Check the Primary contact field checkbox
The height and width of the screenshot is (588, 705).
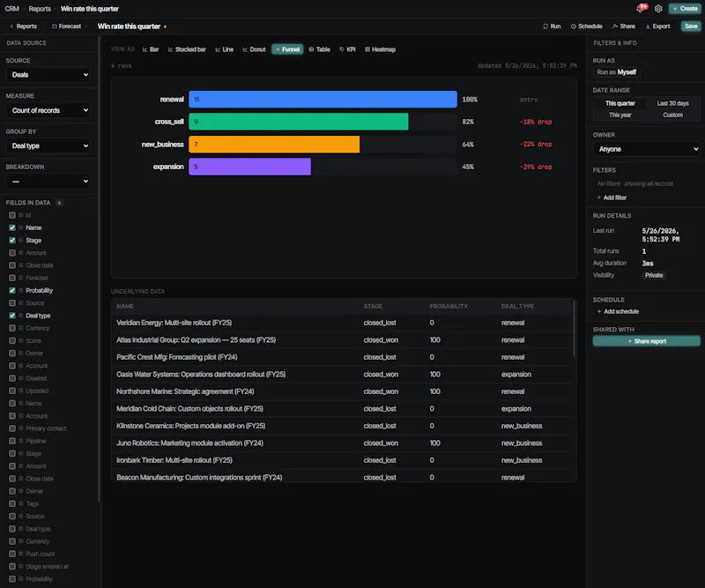[x=12, y=428]
